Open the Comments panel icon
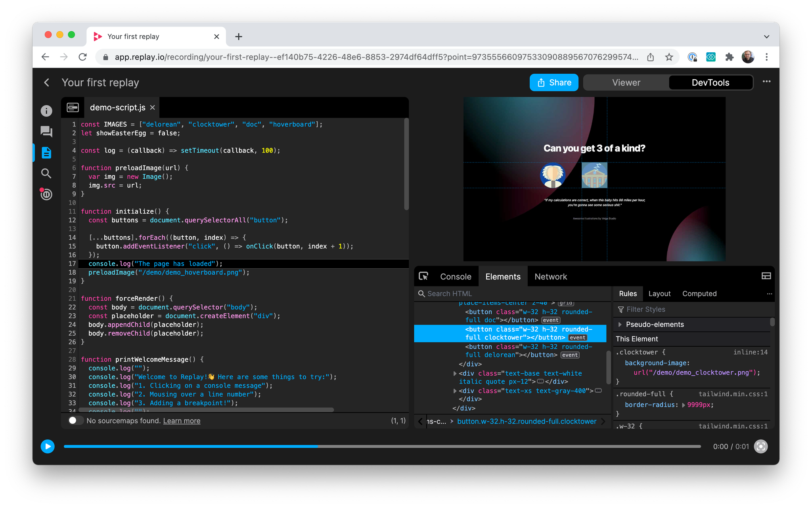The width and height of the screenshot is (812, 508). pyautogui.click(x=46, y=132)
